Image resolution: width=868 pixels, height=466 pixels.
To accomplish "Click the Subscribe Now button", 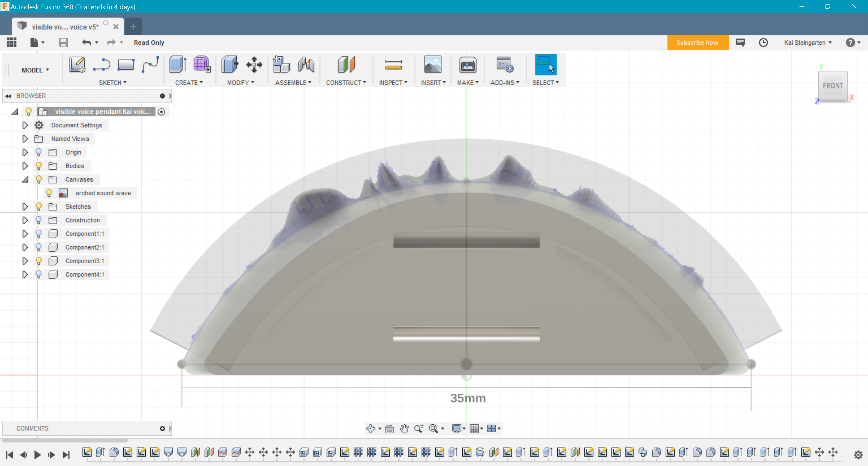I will pos(698,43).
